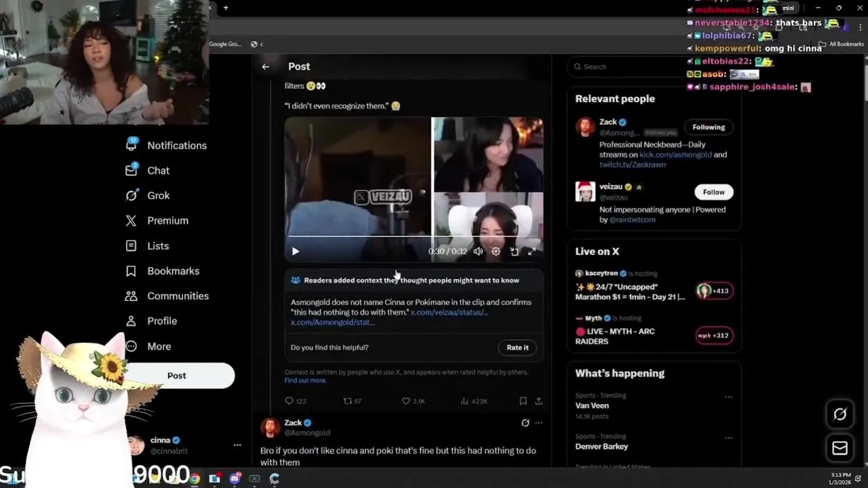
Task: Enter fullscreen on the video
Action: [x=532, y=251]
